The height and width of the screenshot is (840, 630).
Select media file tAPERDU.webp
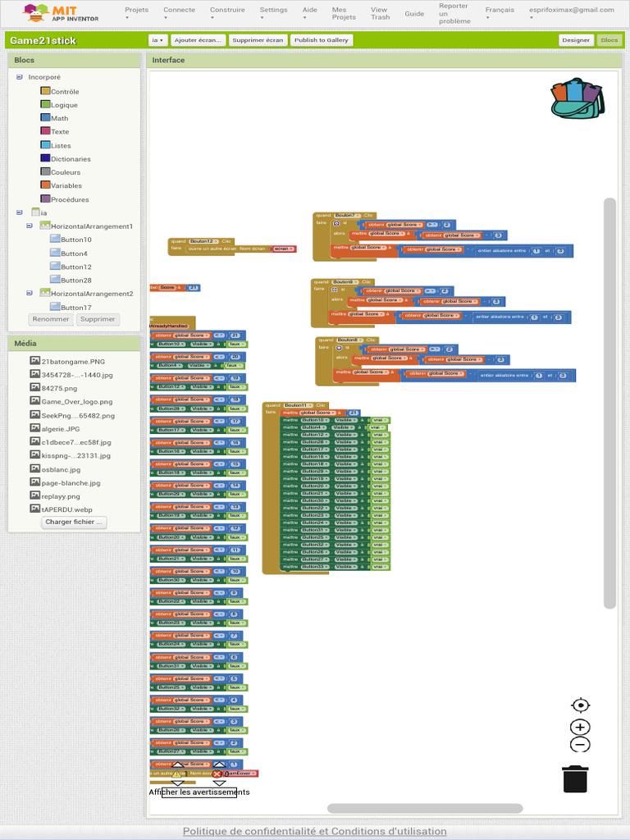pyautogui.click(x=61, y=509)
